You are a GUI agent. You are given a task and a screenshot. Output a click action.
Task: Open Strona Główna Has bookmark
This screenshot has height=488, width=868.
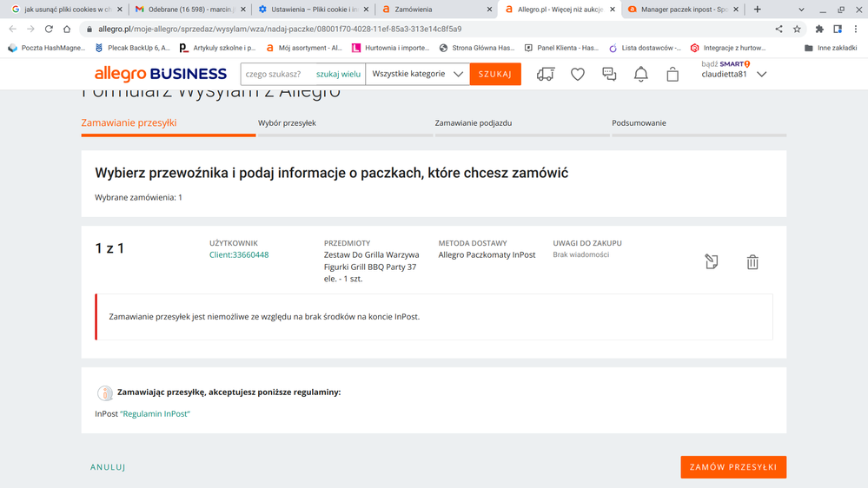(477, 48)
